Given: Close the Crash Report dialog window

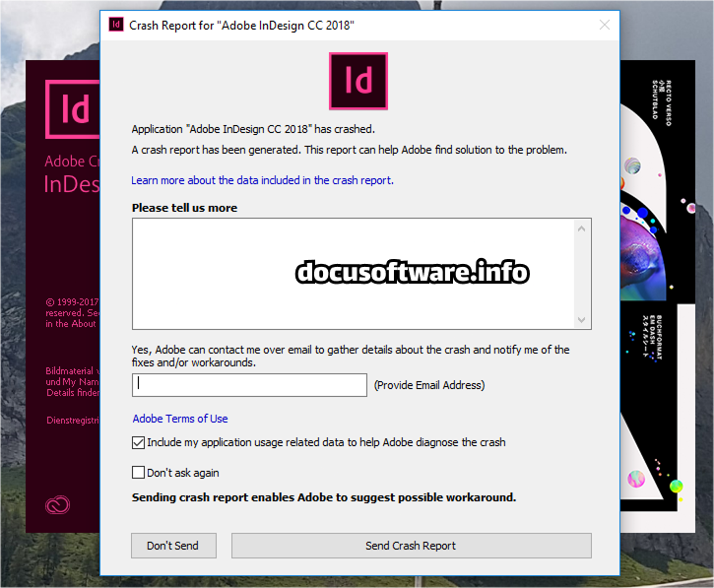Looking at the screenshot, I should click(605, 25).
